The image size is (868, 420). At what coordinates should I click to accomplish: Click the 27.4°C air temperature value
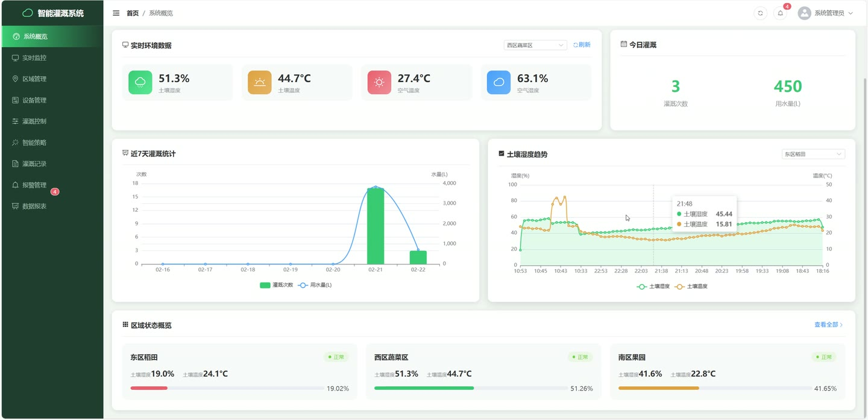[414, 78]
